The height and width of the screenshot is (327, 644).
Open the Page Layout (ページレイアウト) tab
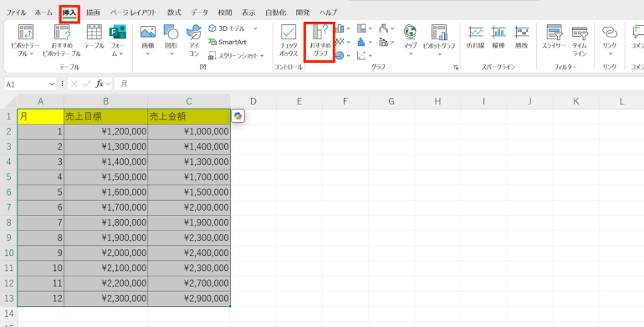(x=134, y=13)
